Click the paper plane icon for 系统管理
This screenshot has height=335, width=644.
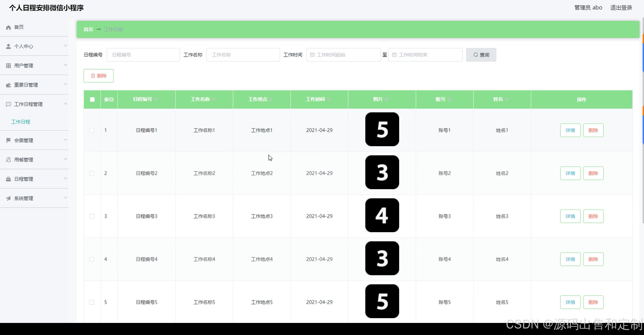pos(8,198)
